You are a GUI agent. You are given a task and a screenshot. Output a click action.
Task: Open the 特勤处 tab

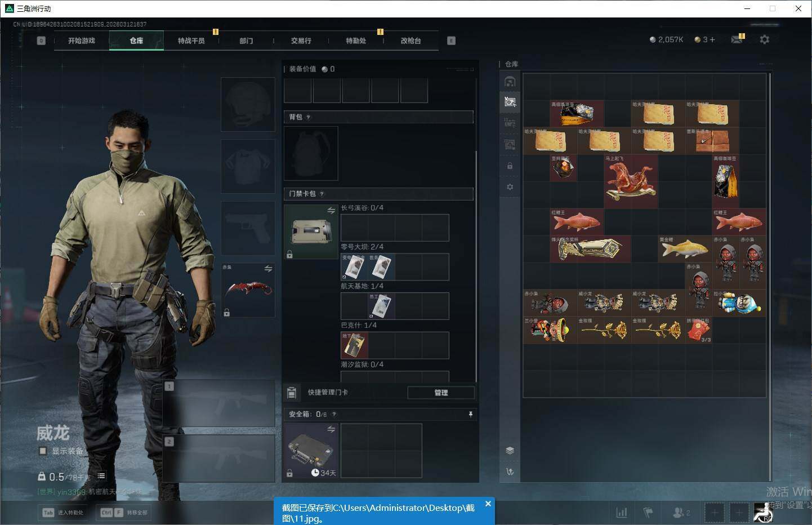(x=356, y=41)
